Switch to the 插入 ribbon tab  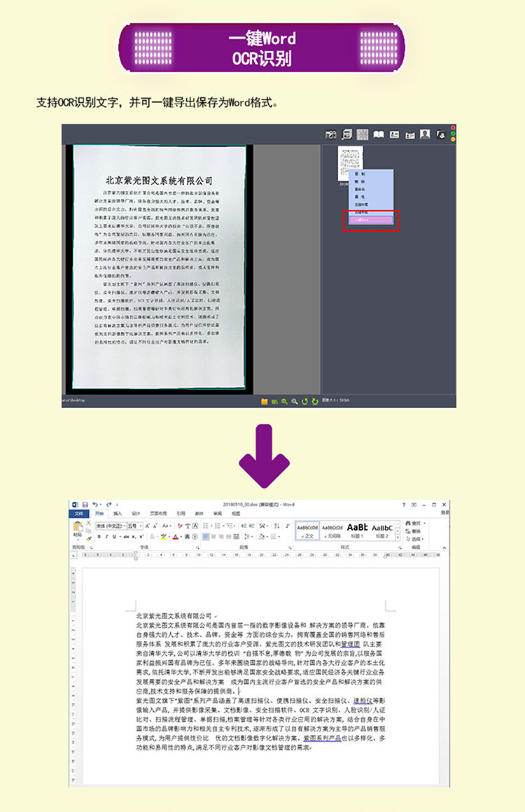118,514
